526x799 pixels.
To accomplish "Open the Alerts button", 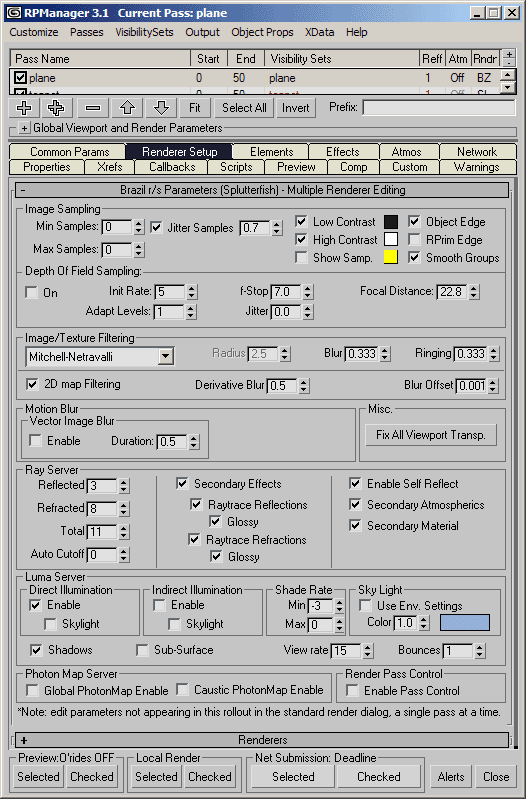I will click(451, 777).
